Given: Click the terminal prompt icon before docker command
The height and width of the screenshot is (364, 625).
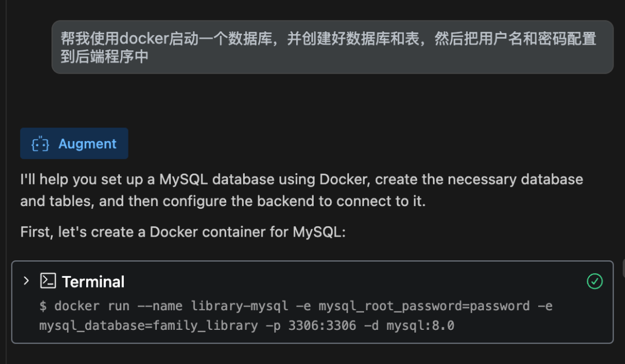Looking at the screenshot, I should [42, 306].
